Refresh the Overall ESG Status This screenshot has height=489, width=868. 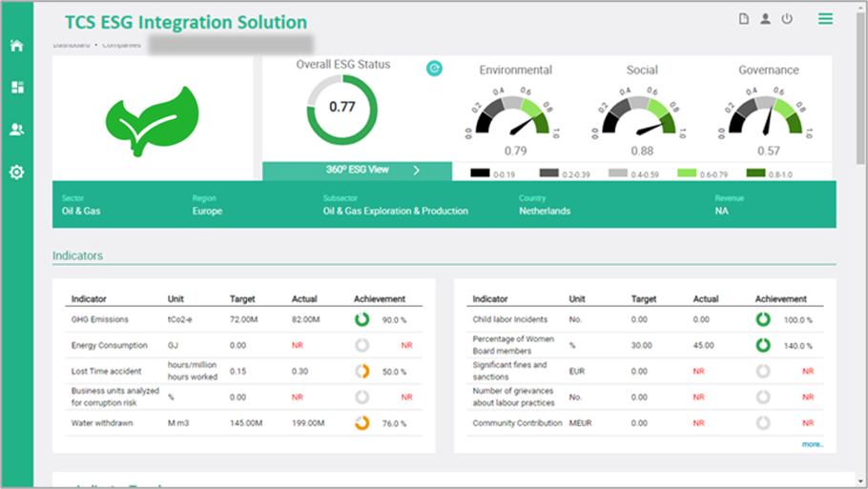pos(434,69)
